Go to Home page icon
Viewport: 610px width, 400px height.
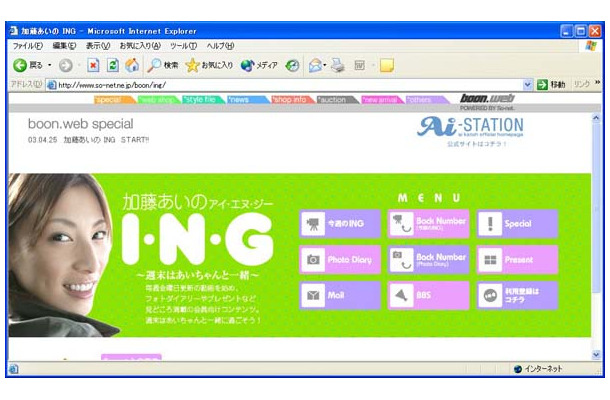click(132, 65)
